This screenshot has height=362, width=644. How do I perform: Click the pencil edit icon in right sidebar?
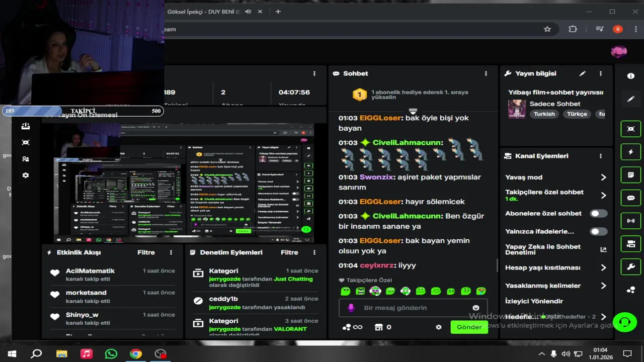(x=630, y=99)
